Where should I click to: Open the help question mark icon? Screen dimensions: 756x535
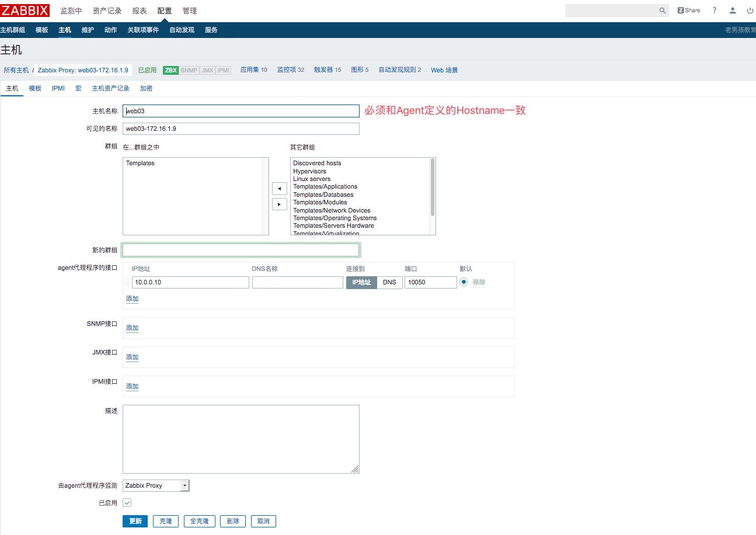(715, 11)
